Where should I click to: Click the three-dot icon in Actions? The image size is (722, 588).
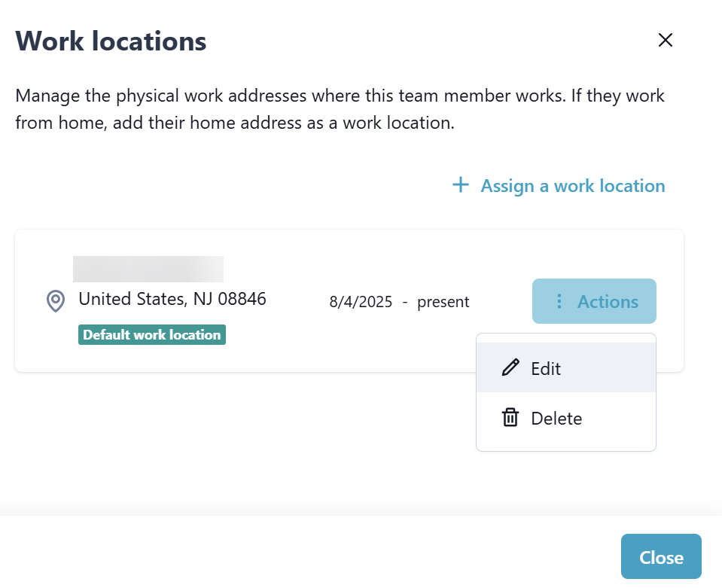pos(559,301)
